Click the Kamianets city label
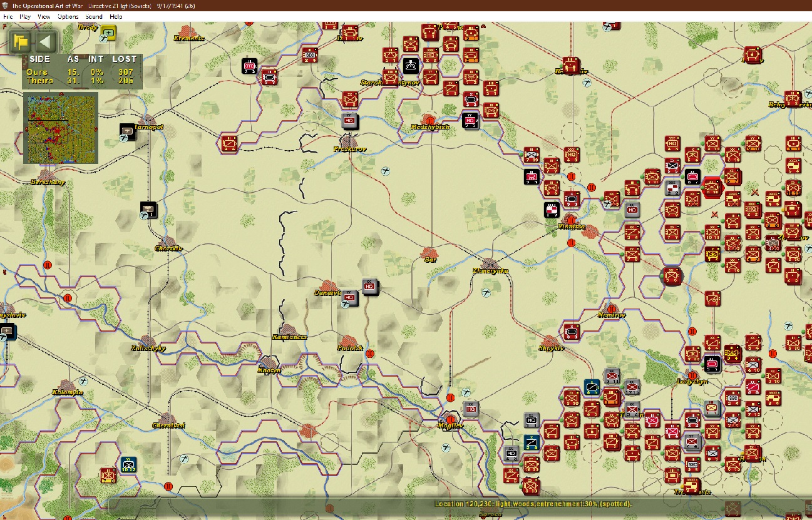Screen dimensions: 812x520 (289, 337)
